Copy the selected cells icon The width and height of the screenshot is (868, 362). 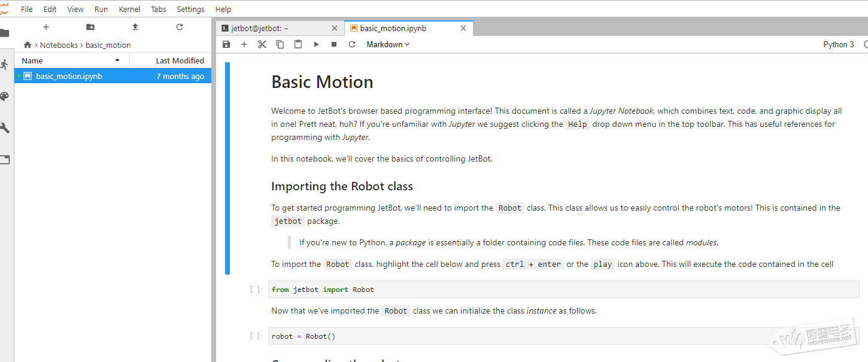[280, 44]
